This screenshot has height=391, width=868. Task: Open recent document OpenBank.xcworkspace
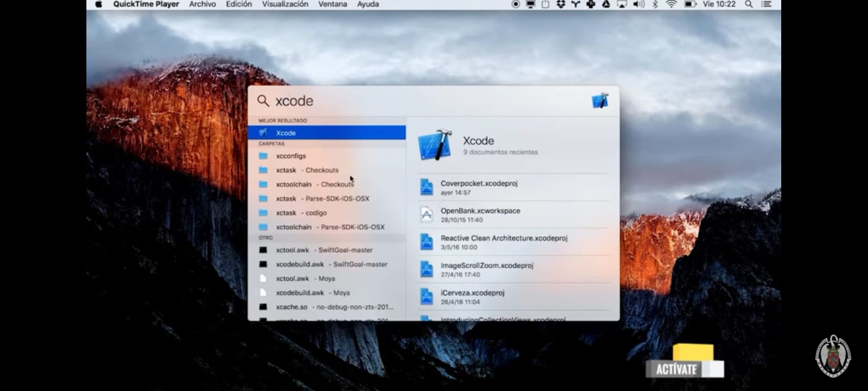513,215
